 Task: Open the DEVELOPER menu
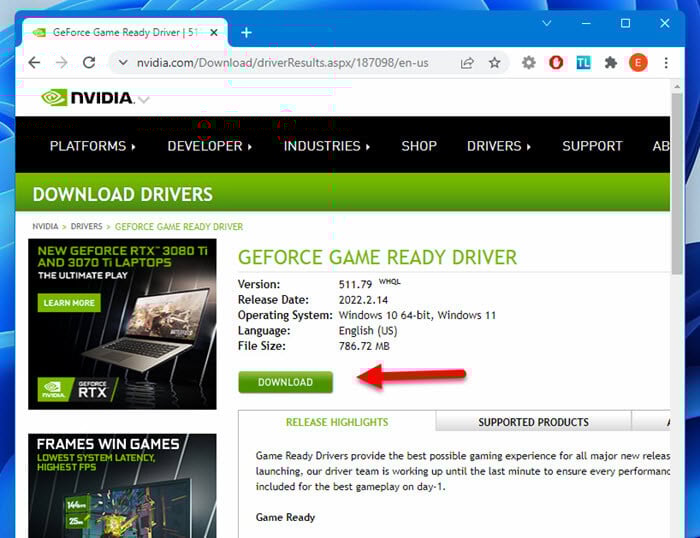pos(209,146)
